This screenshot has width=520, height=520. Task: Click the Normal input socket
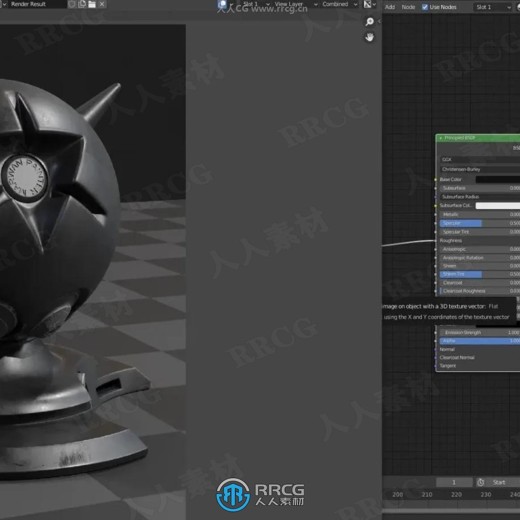tap(436, 349)
